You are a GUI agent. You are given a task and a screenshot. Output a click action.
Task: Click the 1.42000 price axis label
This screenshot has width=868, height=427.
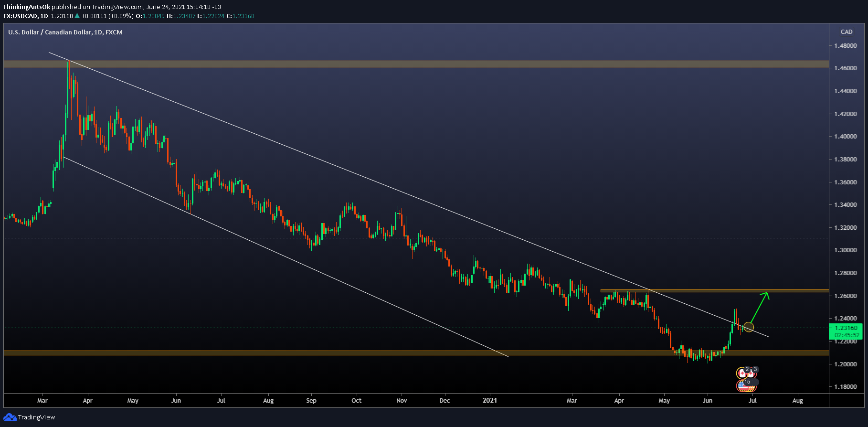845,114
